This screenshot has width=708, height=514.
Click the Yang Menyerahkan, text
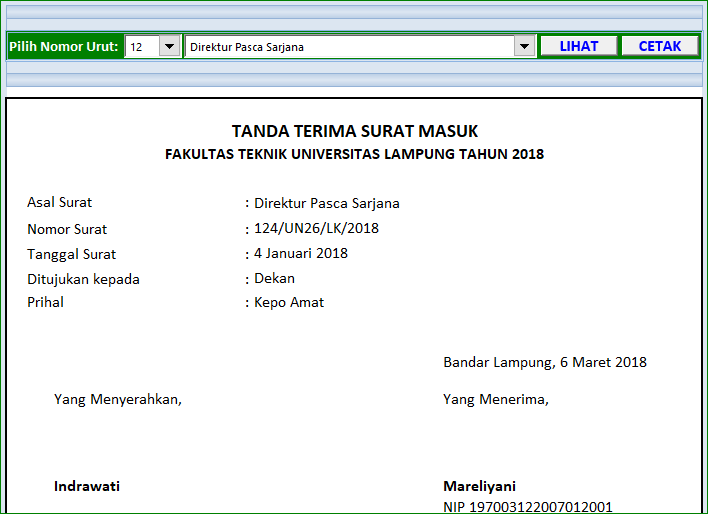[118, 399]
